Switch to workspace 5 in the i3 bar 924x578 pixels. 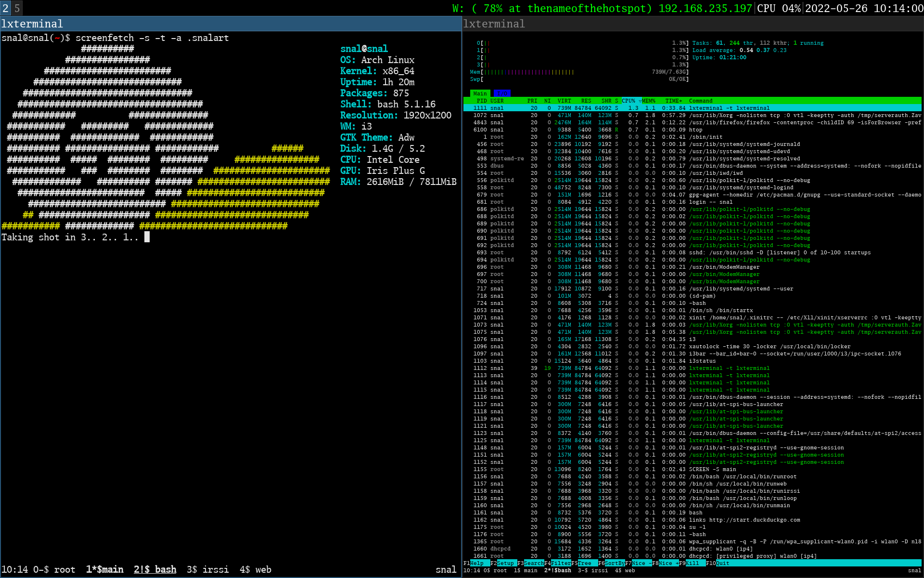click(x=17, y=8)
